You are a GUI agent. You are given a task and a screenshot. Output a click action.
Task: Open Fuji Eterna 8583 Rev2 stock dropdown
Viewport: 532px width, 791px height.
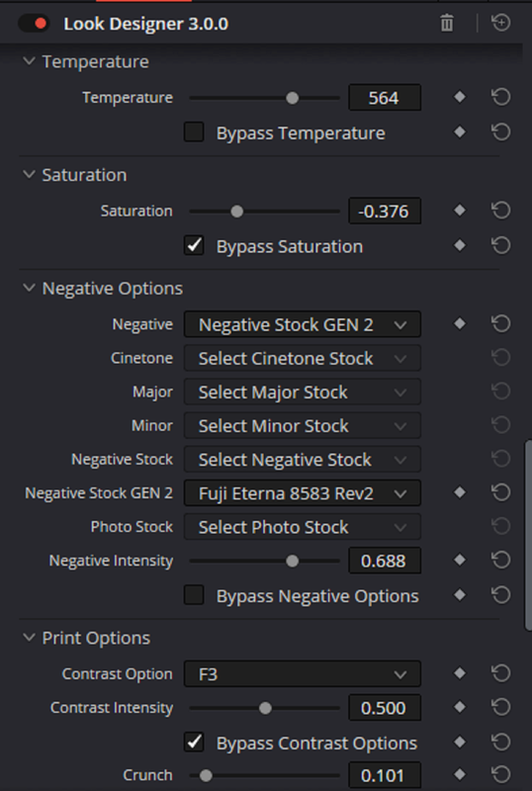303,492
